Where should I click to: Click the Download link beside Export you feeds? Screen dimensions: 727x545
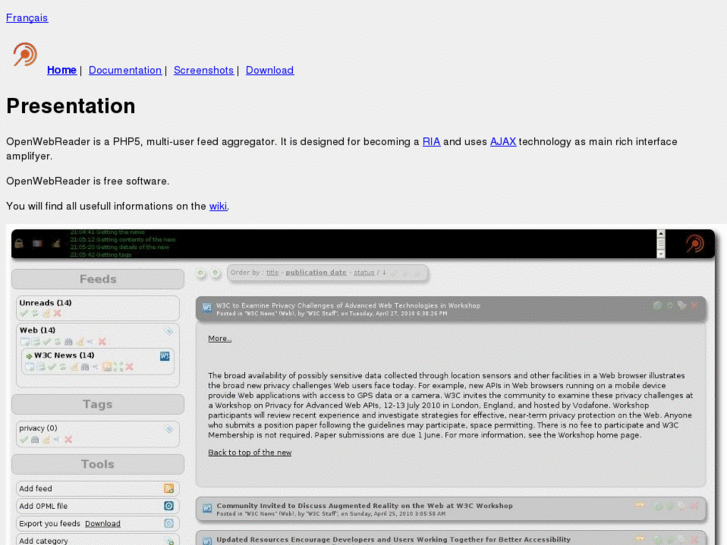(x=102, y=524)
